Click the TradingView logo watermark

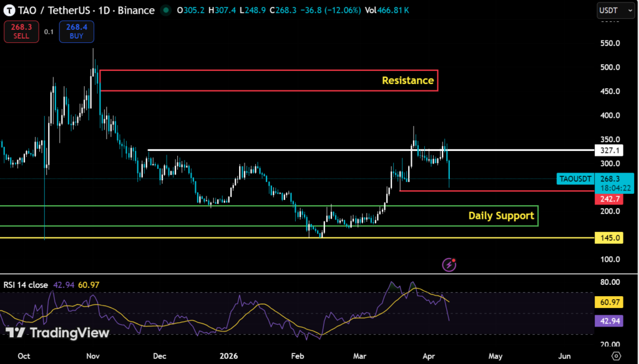coord(55,333)
